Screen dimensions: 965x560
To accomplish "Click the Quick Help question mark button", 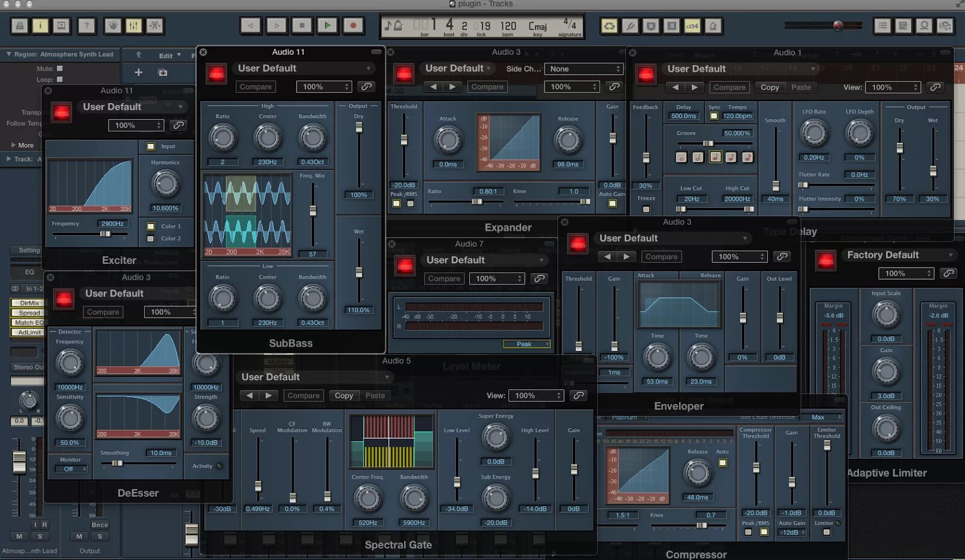I will (x=87, y=26).
